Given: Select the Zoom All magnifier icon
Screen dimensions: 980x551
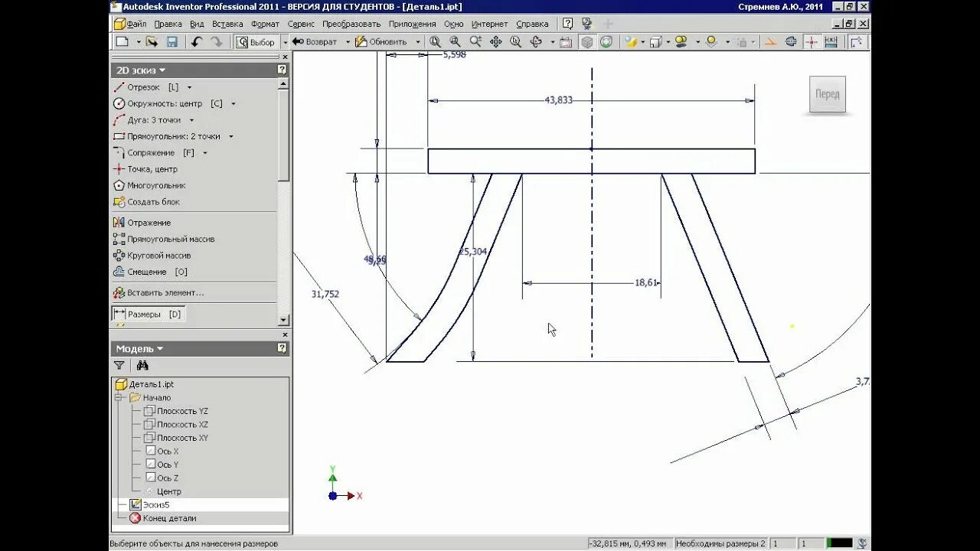Looking at the screenshot, I should 435,41.
